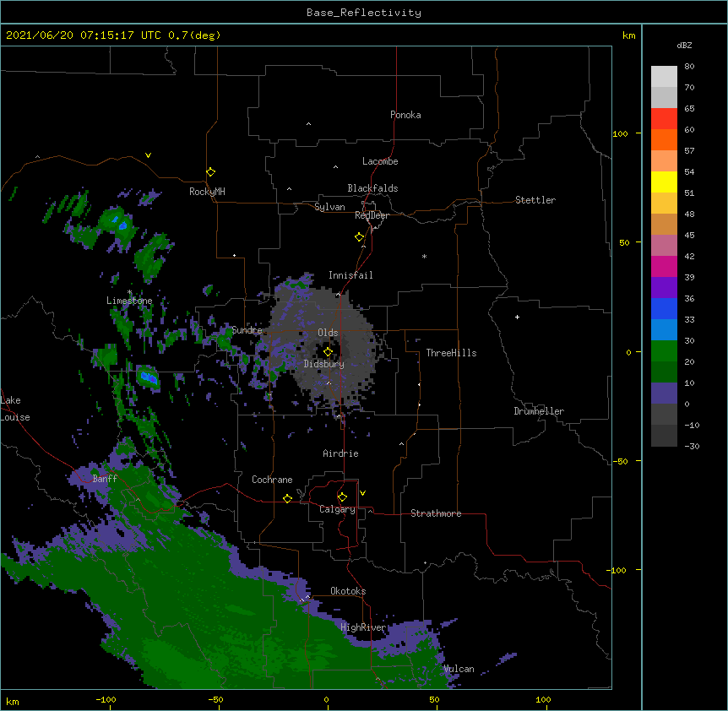Click the -30 value at legend bottom

692,447
